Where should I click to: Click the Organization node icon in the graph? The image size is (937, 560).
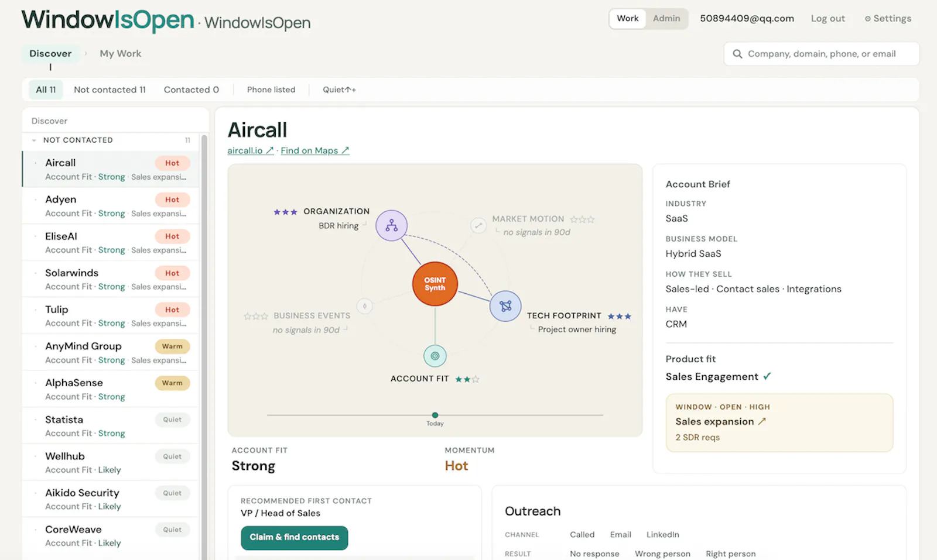click(x=391, y=225)
